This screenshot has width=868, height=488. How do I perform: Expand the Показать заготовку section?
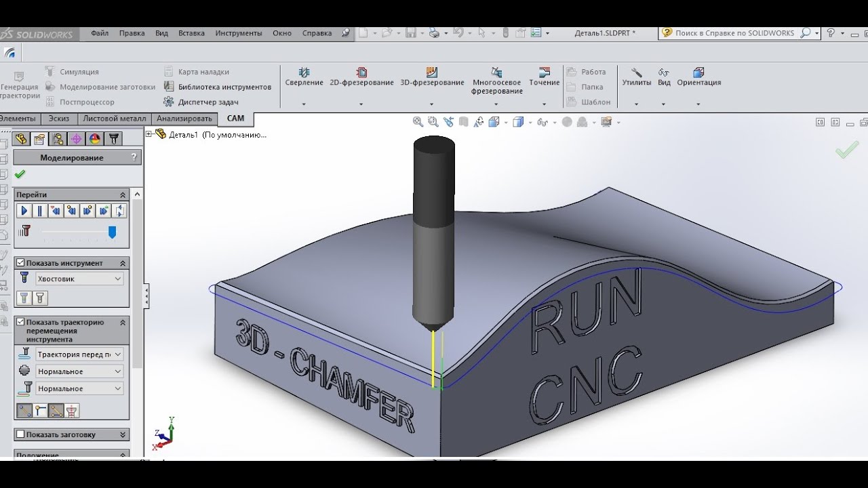coord(123,434)
